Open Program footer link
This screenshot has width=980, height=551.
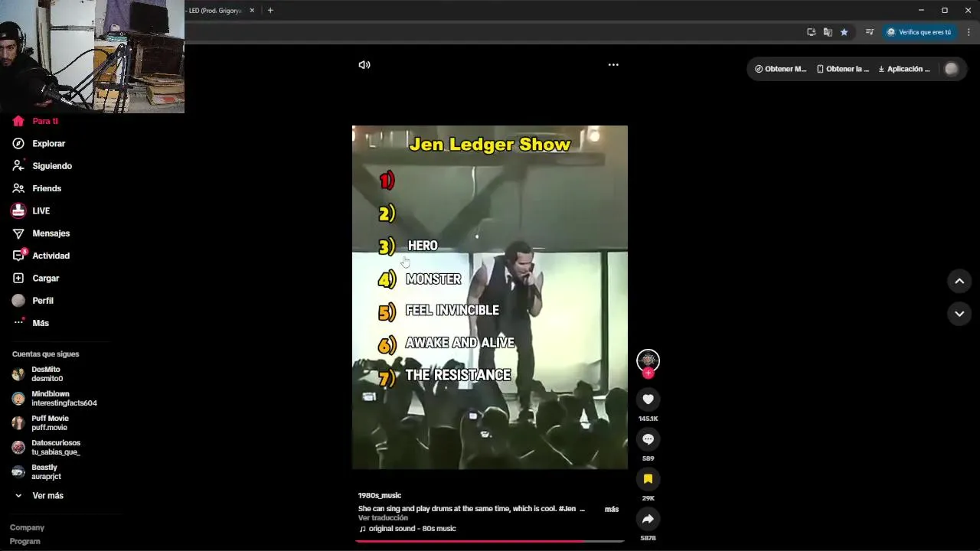tap(24, 541)
